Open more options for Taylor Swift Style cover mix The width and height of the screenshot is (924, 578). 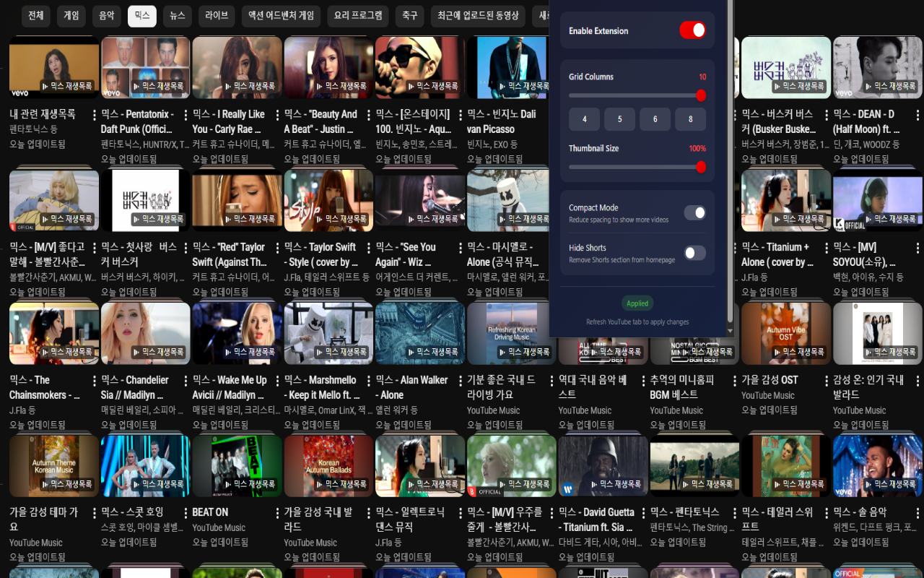370,248
